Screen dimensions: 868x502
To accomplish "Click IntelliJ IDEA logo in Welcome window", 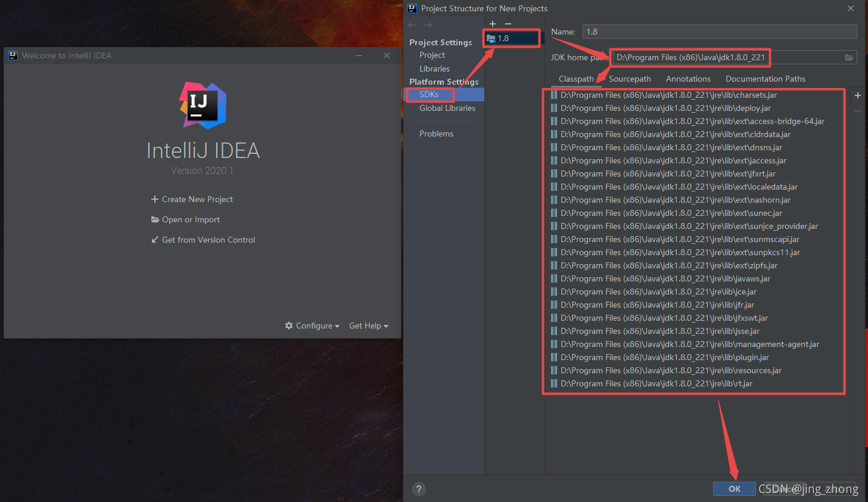I will coord(203,106).
